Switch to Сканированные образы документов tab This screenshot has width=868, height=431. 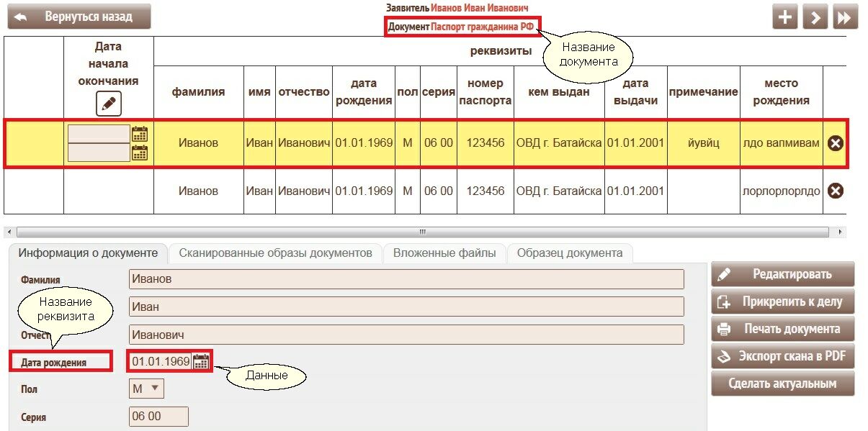[275, 253]
